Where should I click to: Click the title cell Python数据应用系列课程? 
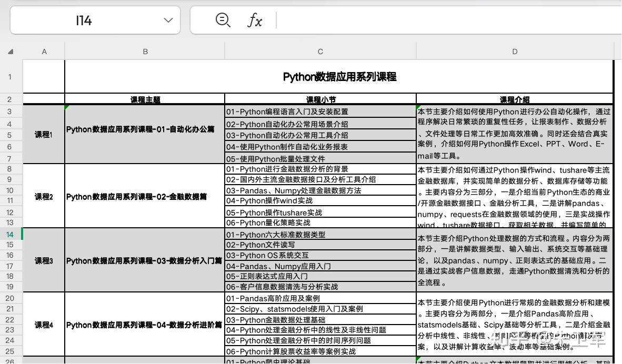[x=339, y=76]
